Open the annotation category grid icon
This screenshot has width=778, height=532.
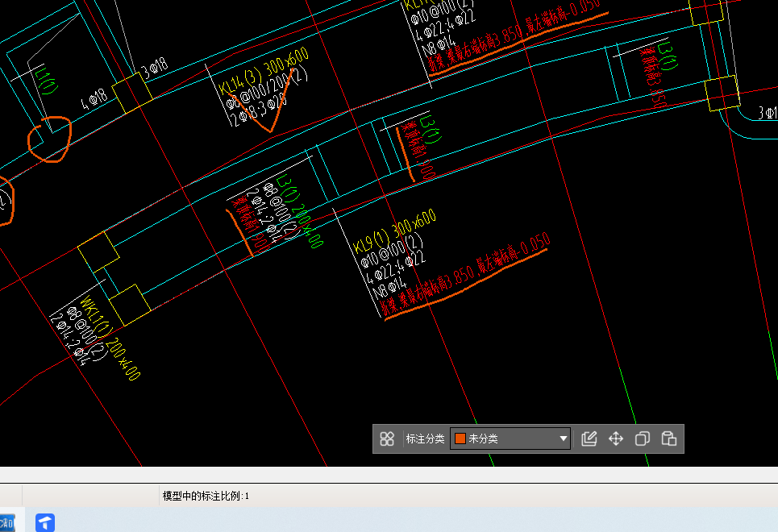point(387,439)
